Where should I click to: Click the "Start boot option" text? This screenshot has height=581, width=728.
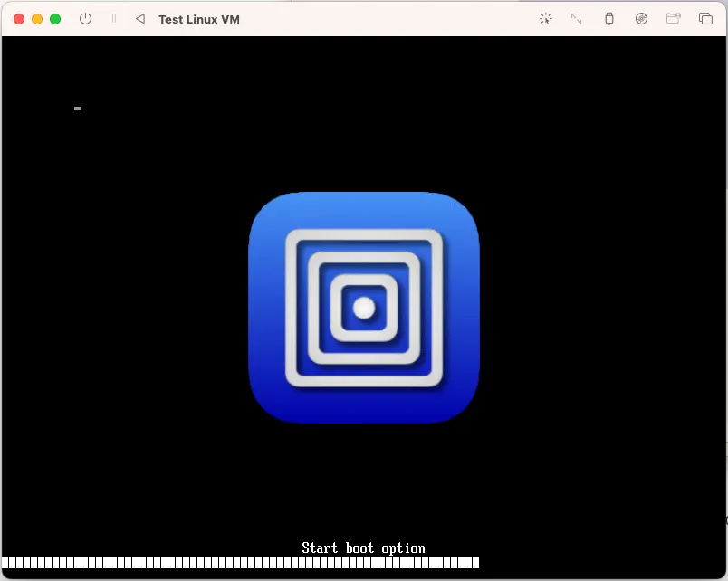[363, 548]
